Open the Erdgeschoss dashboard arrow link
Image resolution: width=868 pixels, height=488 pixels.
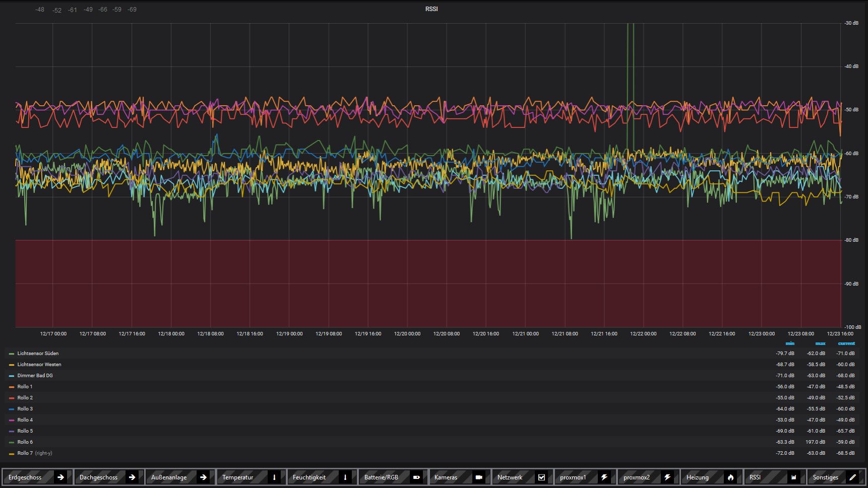click(60, 477)
